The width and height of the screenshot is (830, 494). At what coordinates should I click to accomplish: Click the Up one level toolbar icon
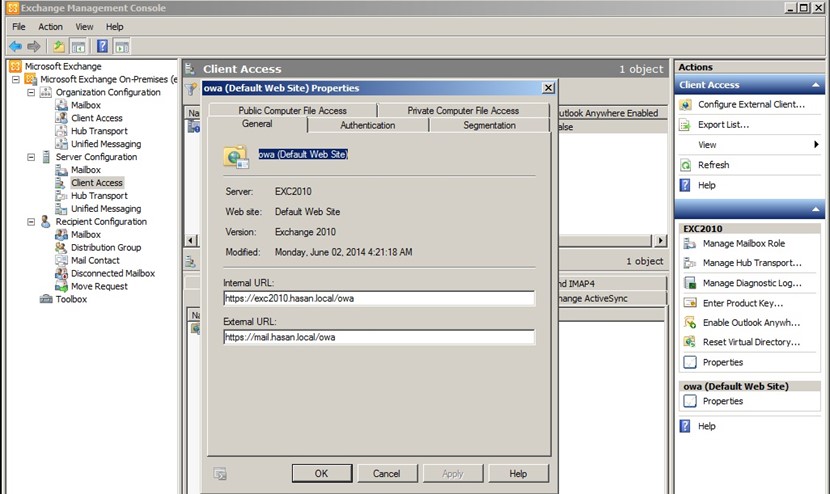[x=58, y=47]
